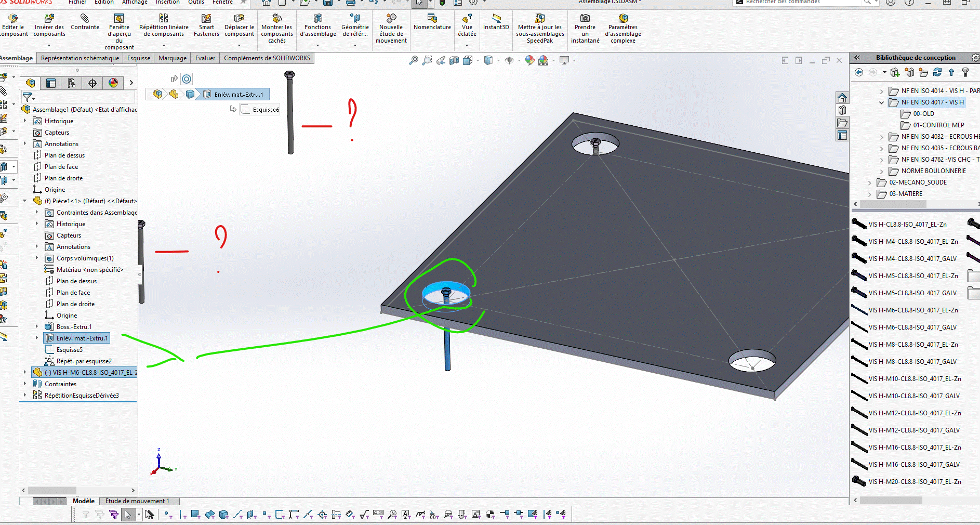Toggle the faces selection filter

pyautogui.click(x=195, y=515)
